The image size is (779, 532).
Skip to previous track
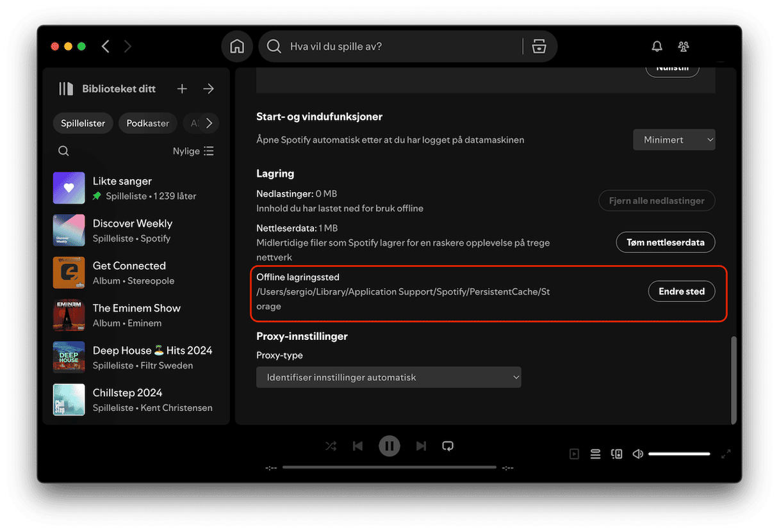pos(358,446)
